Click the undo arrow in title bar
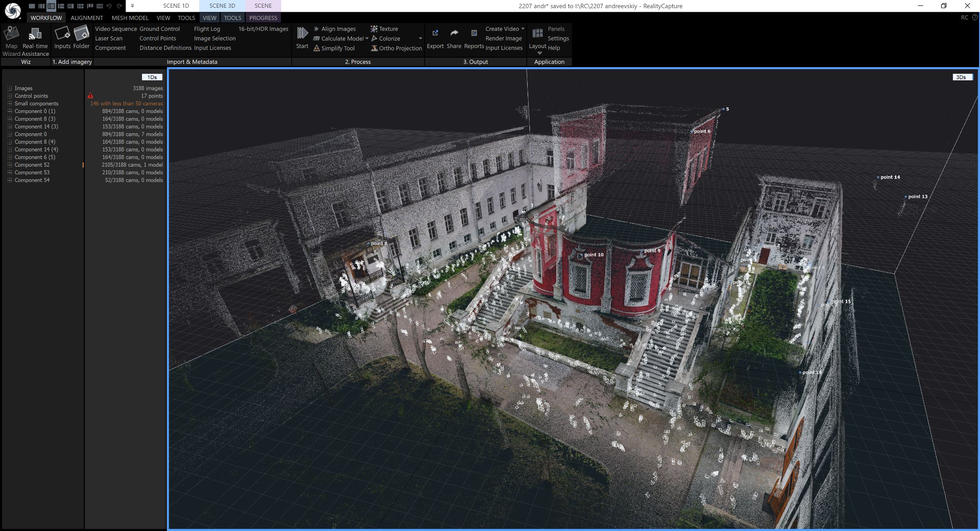 coord(109,6)
